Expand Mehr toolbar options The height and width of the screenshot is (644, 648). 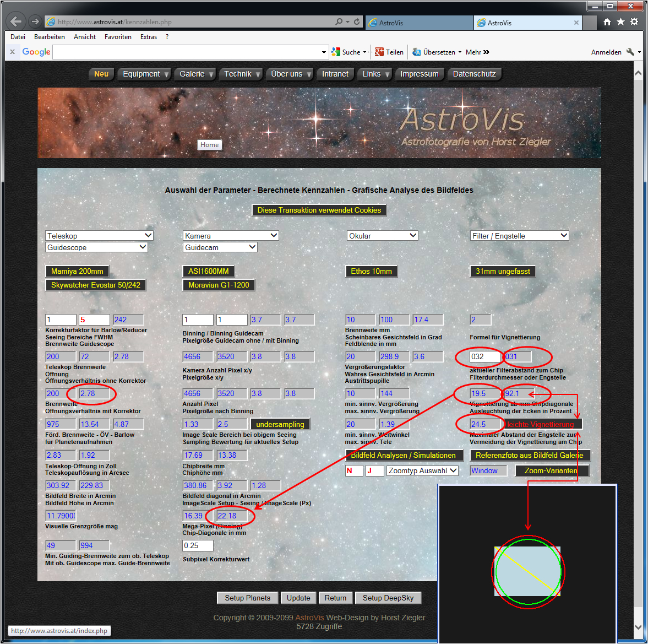[x=477, y=52]
